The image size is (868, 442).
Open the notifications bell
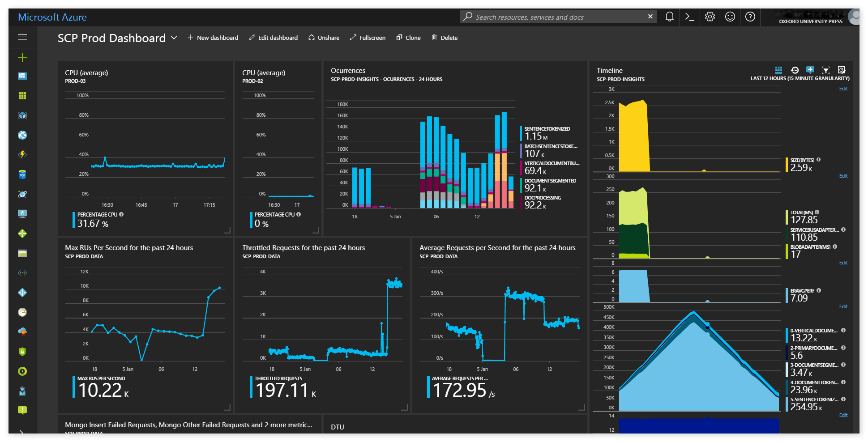670,17
